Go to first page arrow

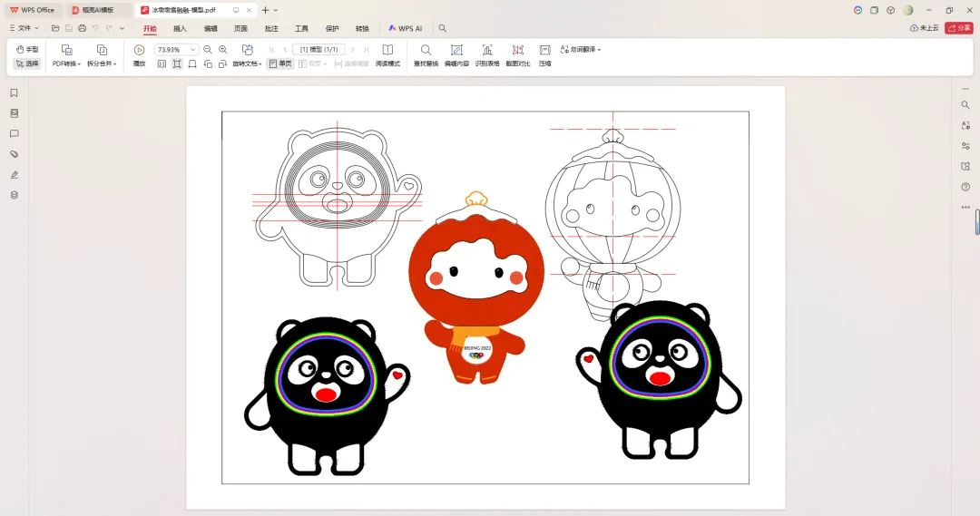click(x=272, y=49)
